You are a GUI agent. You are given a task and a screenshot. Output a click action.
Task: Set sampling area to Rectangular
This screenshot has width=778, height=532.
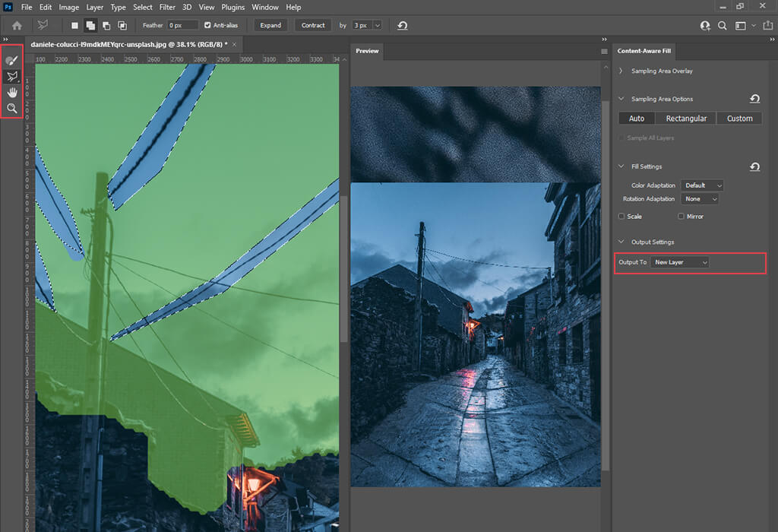[686, 118]
